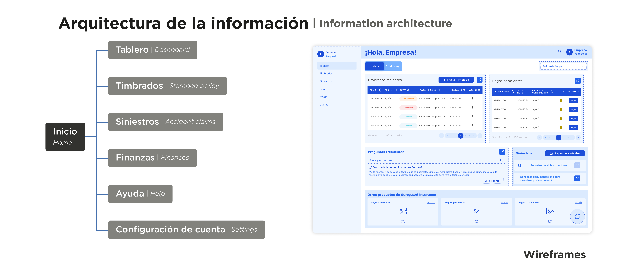Screen dimensions: 644x276
Task: Sort by Razón Social column arrows
Action: [440, 90]
